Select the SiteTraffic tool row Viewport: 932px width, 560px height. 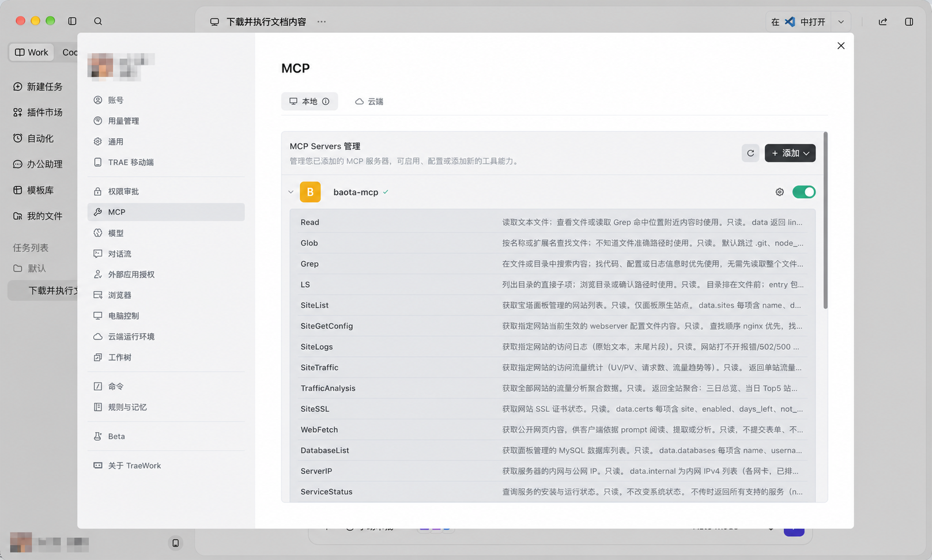tap(552, 368)
